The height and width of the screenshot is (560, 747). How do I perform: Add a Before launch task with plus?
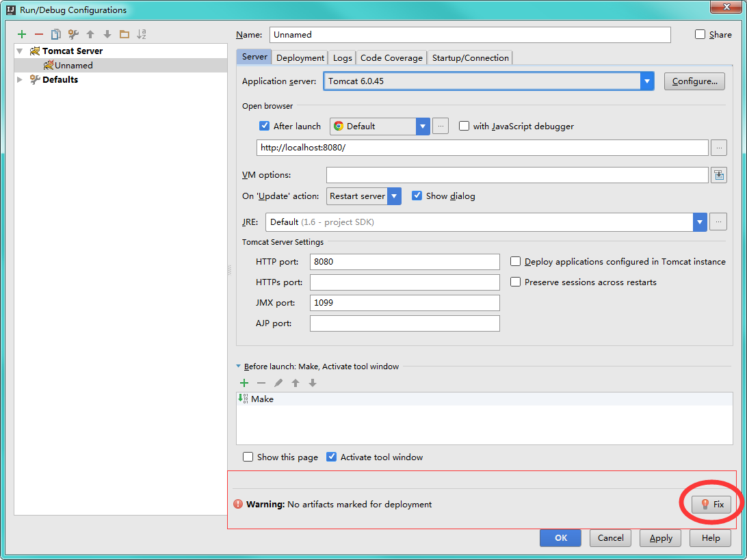pyautogui.click(x=244, y=383)
